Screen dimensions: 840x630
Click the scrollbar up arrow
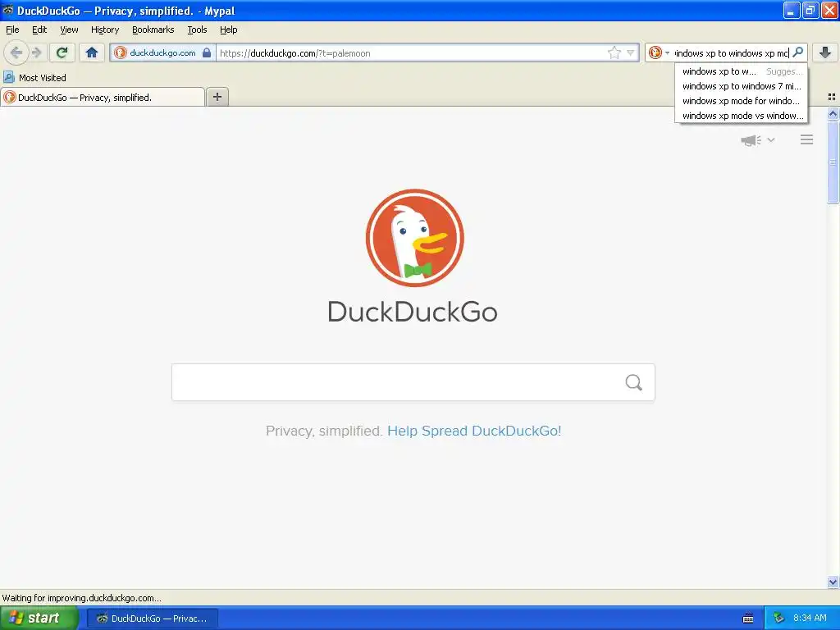[x=833, y=113]
